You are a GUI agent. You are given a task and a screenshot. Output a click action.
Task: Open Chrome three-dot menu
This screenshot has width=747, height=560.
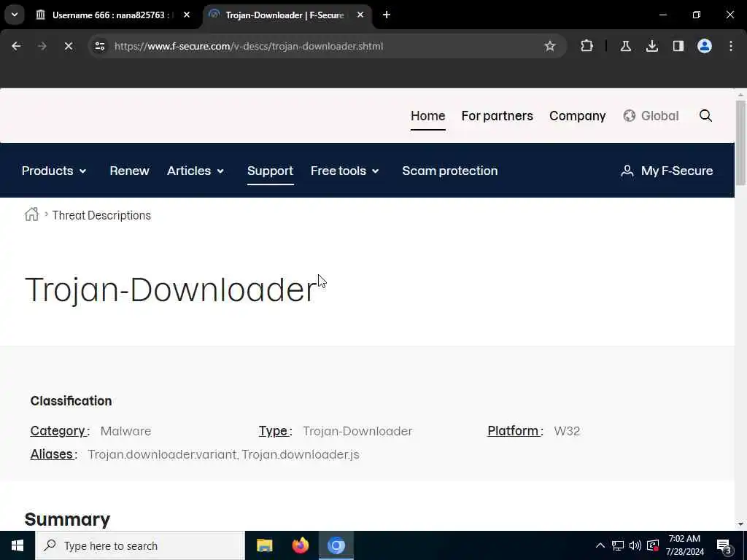(731, 46)
